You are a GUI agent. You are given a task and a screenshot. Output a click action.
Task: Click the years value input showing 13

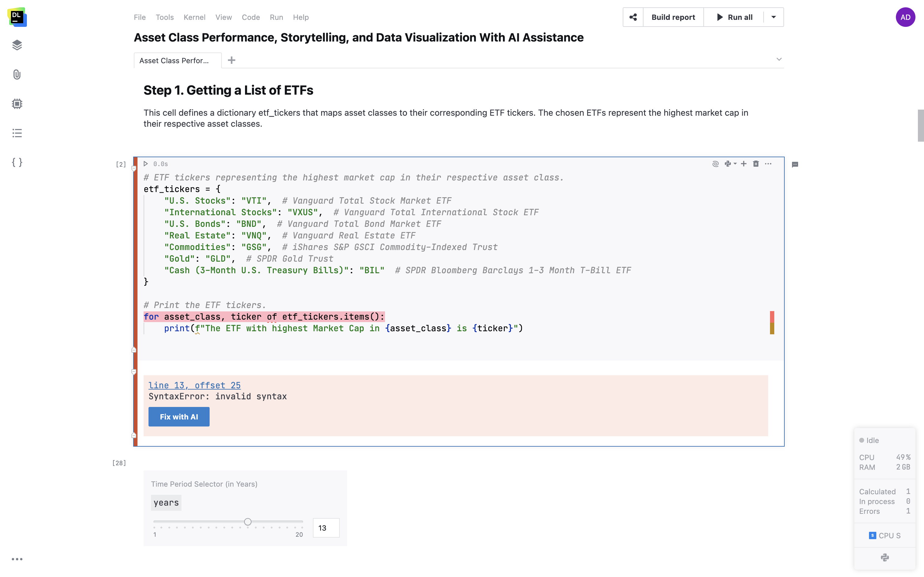326,528
